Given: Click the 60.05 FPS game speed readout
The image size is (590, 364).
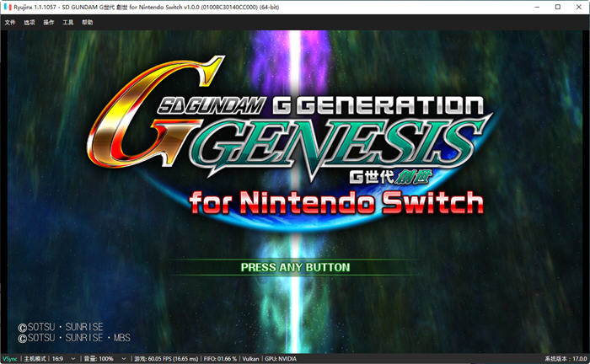Looking at the screenshot, I should [x=166, y=359].
